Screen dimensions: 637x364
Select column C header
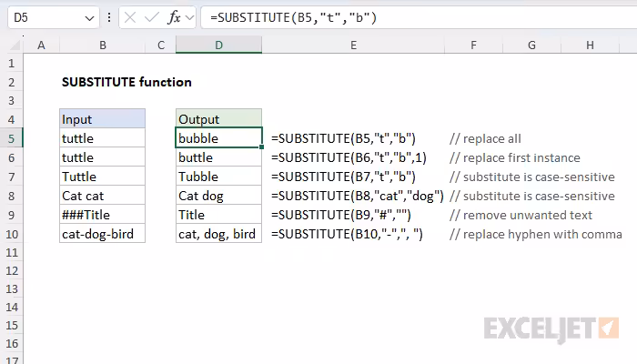pyautogui.click(x=161, y=45)
